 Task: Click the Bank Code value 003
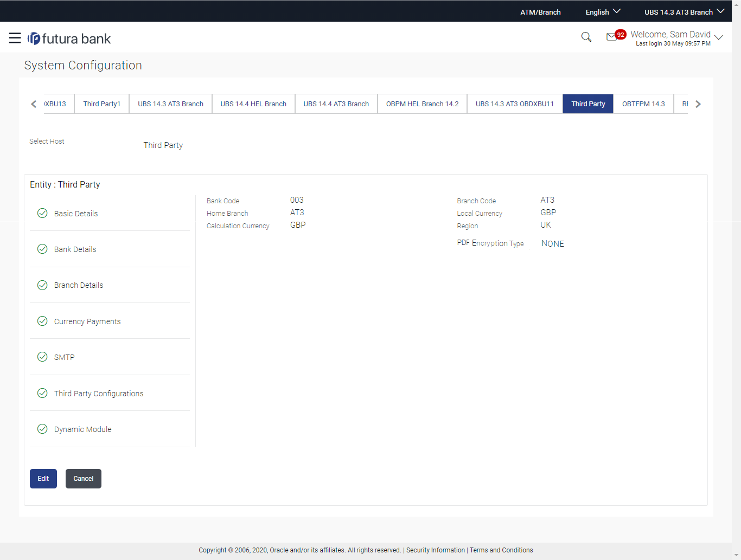pos(297,200)
